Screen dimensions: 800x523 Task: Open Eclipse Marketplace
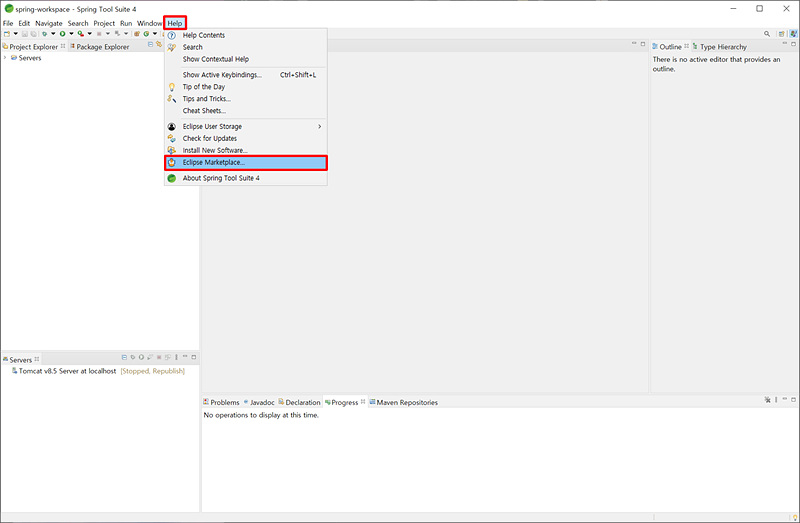click(x=245, y=162)
